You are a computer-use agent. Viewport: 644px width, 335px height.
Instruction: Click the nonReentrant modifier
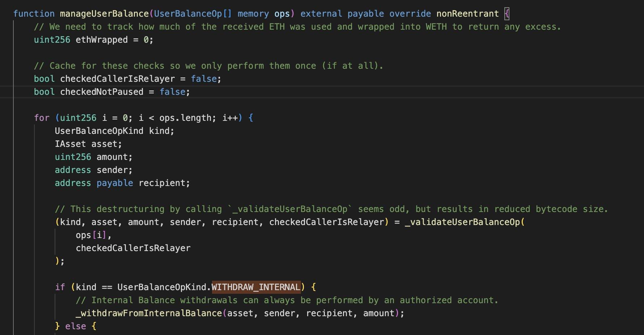(x=467, y=14)
